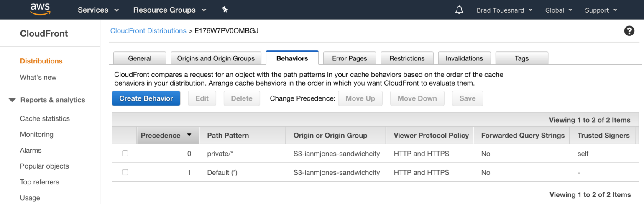Switch to Restrictions tab
The width and height of the screenshot is (644, 204).
(x=407, y=58)
